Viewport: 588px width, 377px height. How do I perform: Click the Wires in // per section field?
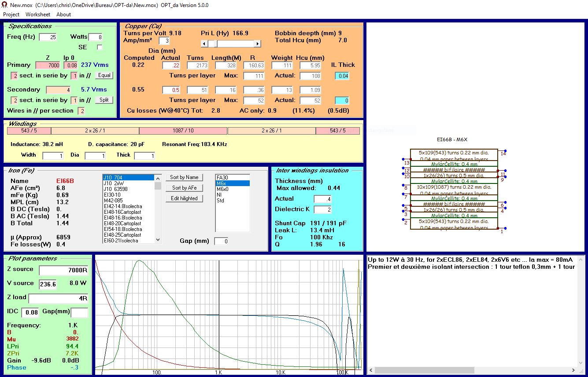[x=81, y=111]
